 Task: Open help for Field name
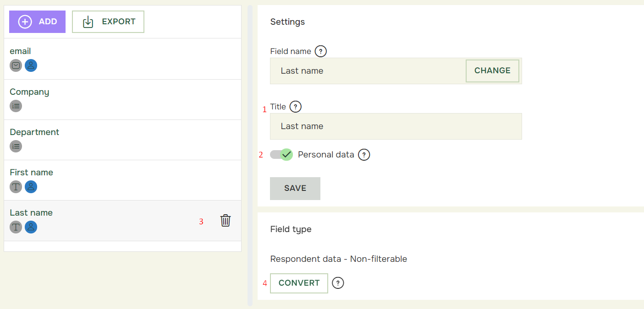321,51
